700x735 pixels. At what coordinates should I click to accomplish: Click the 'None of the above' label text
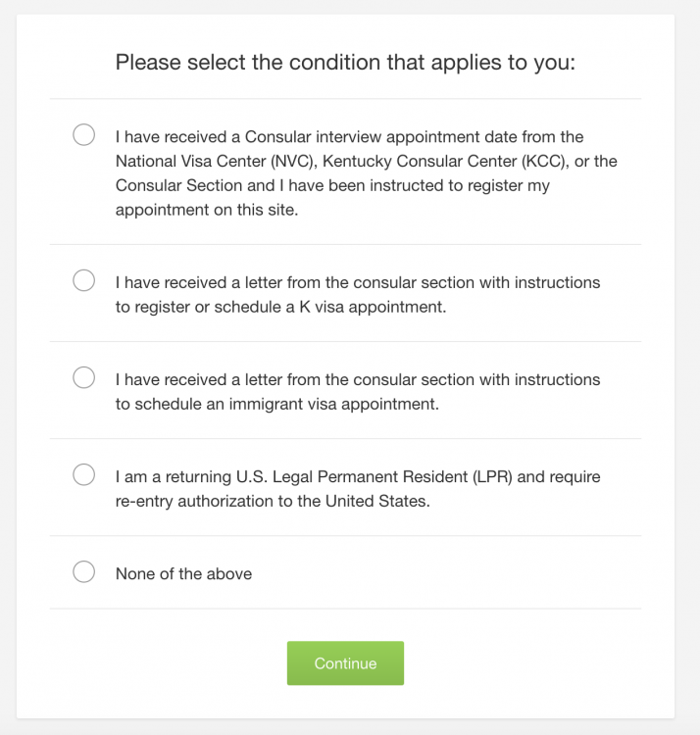pyautogui.click(x=183, y=574)
